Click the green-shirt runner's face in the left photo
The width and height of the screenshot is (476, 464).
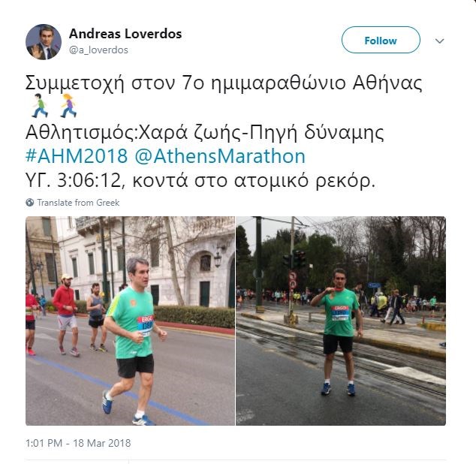[138, 273]
